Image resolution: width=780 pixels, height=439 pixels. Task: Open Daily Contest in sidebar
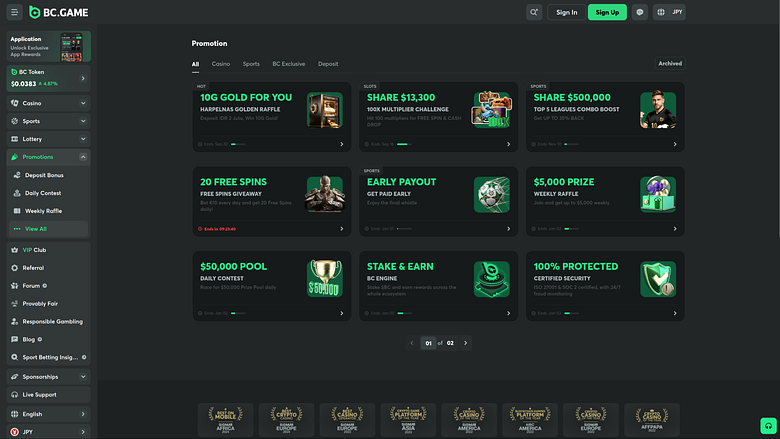tap(48, 193)
